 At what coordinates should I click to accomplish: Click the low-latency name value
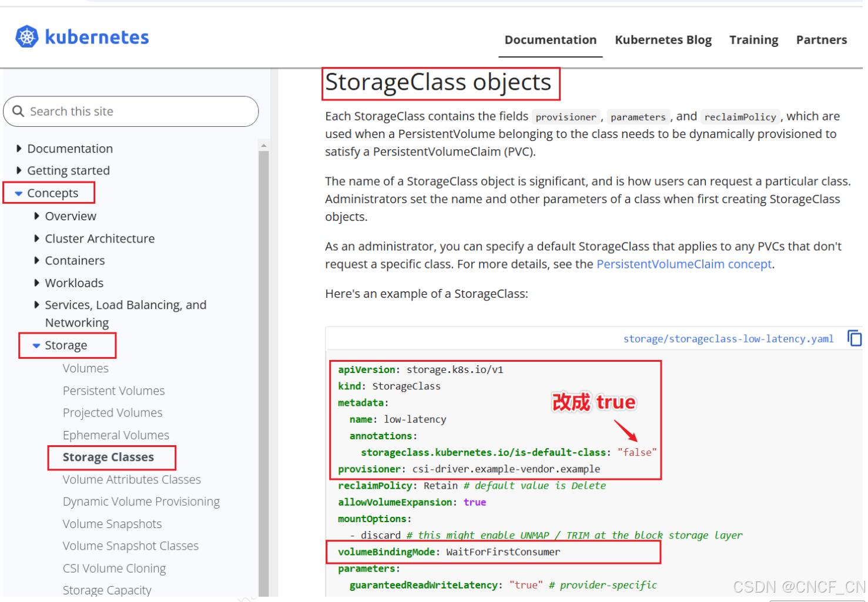pos(415,419)
